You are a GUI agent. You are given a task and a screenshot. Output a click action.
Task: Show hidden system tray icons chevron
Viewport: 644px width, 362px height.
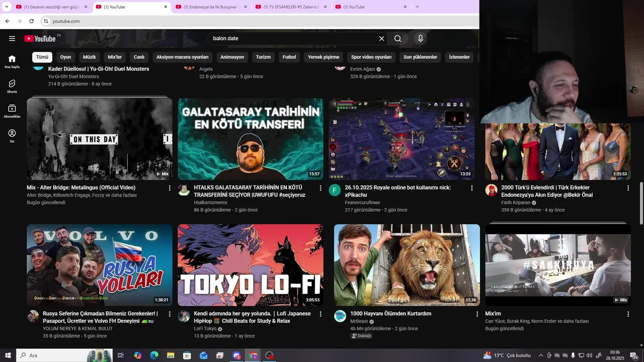pos(541,355)
